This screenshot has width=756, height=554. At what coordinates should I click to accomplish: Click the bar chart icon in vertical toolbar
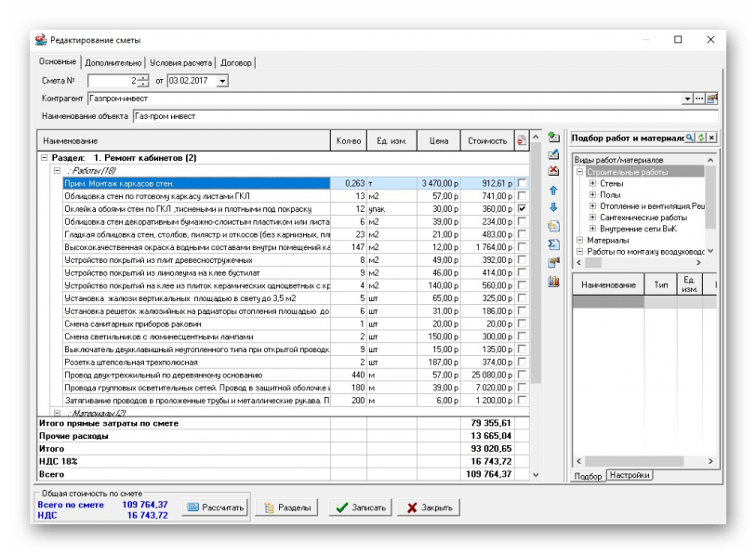point(553,282)
